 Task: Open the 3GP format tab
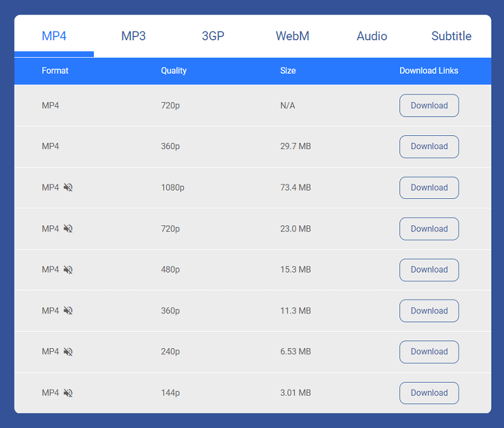[x=213, y=36]
